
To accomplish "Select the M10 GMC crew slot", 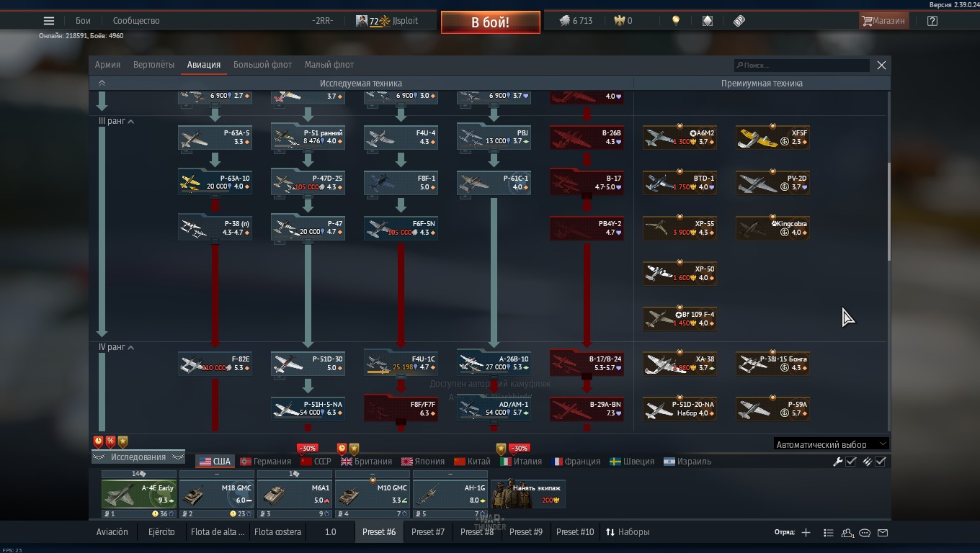I will click(x=373, y=494).
